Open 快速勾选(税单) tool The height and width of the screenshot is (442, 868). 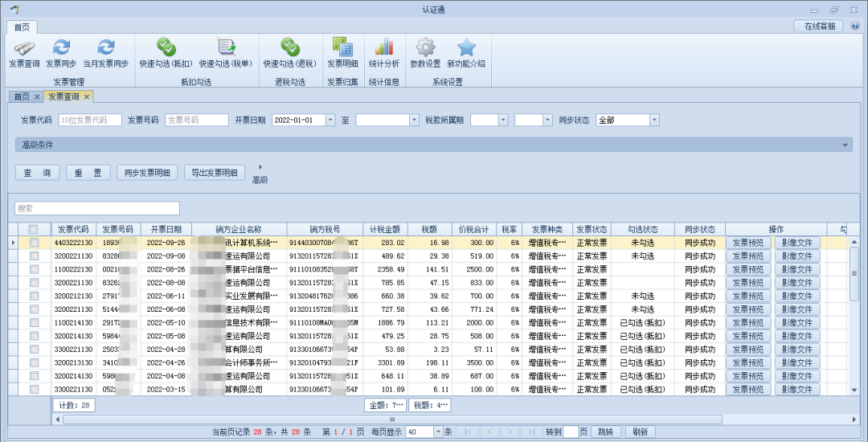[226, 54]
